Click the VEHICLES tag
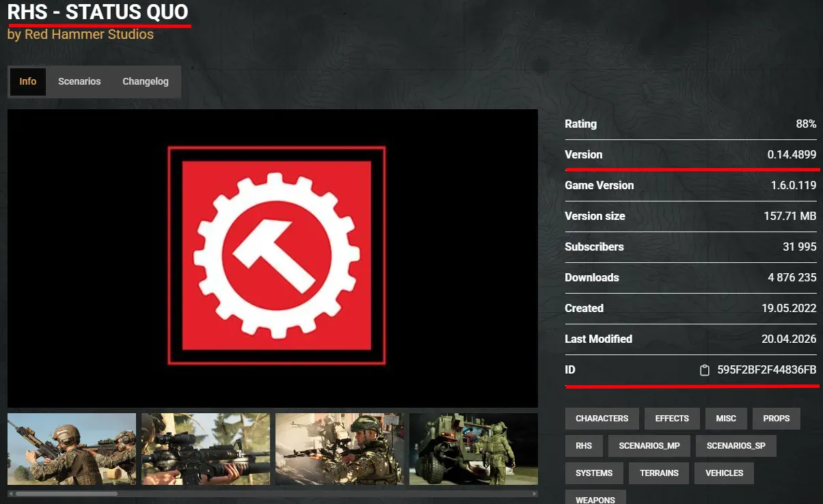The width and height of the screenshot is (823, 504). [725, 473]
